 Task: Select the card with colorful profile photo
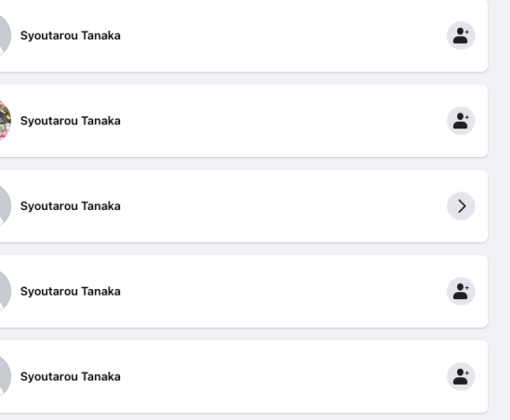[244, 121]
